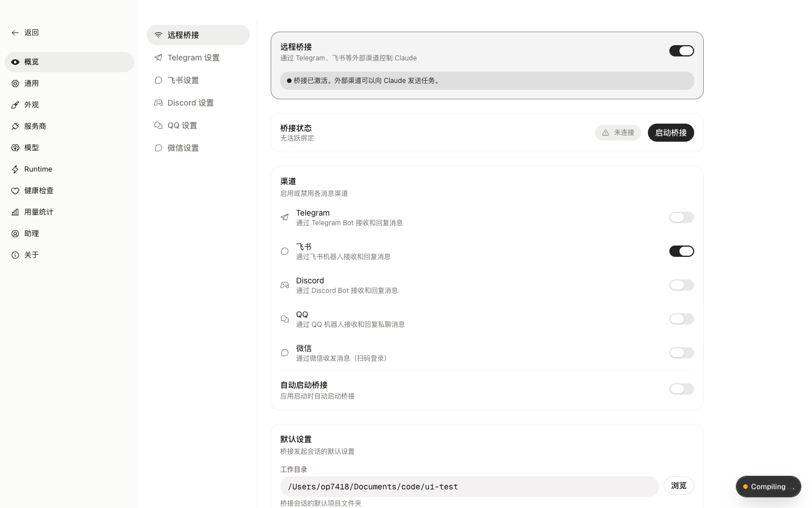The height and width of the screenshot is (508, 812).
Task: Click the lightning icon beside Runtime
Action: pyautogui.click(x=15, y=169)
